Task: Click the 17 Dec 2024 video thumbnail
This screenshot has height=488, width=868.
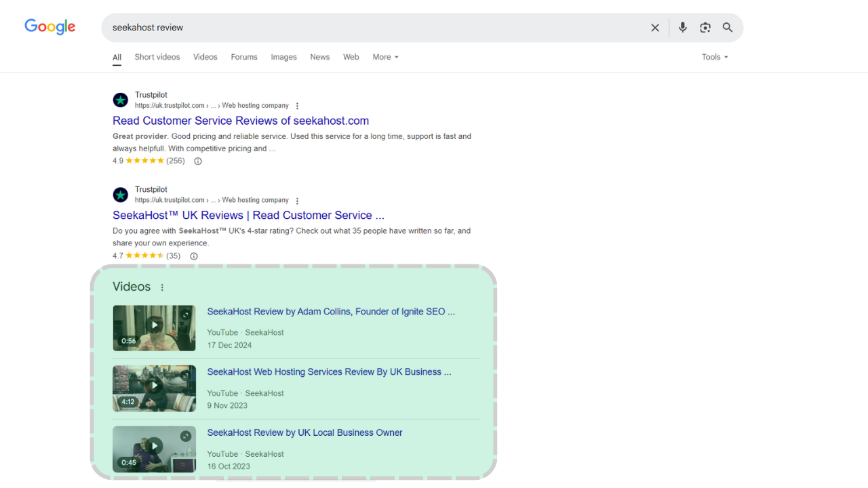Action: [x=155, y=328]
